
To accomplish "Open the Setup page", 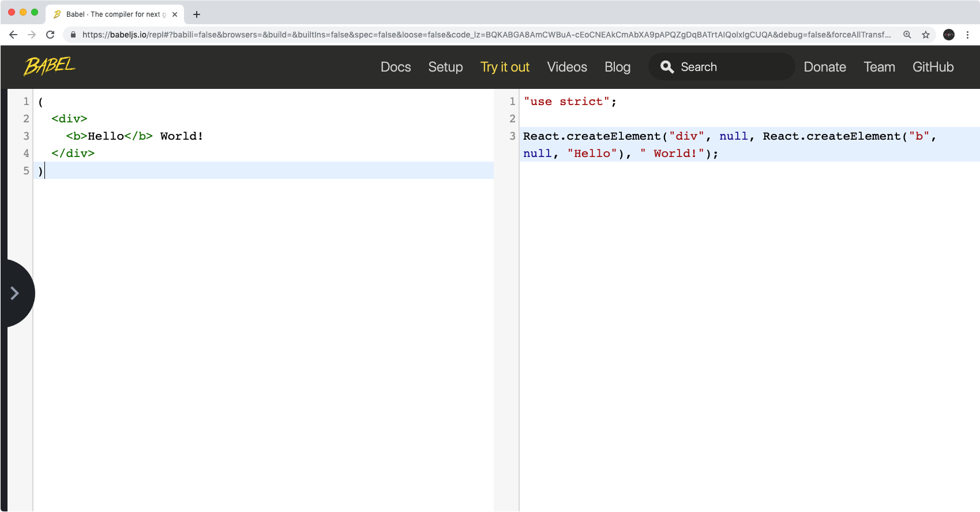I will point(445,67).
